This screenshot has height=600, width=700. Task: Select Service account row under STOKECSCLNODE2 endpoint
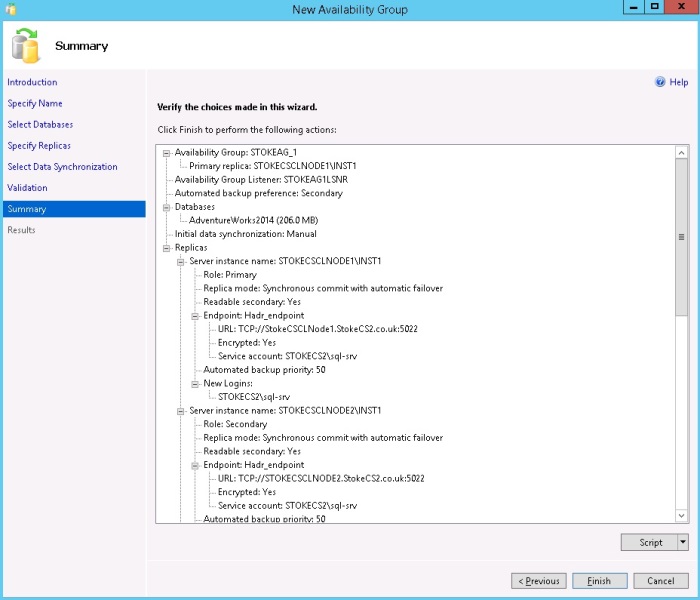pyautogui.click(x=288, y=506)
